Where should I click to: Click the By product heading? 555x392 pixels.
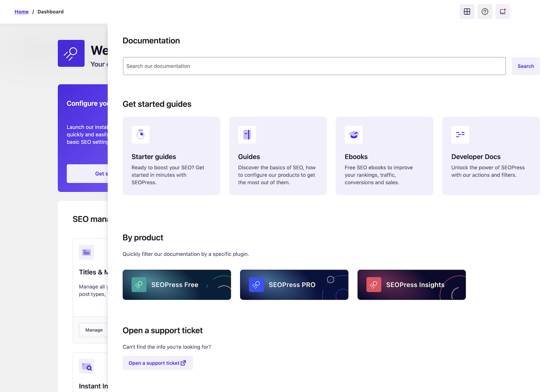coord(143,238)
